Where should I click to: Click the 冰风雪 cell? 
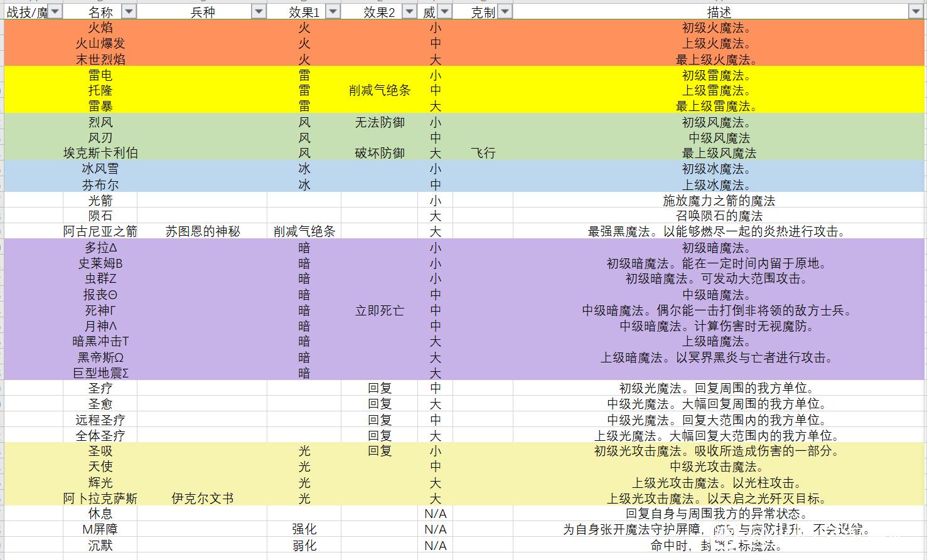[100, 169]
